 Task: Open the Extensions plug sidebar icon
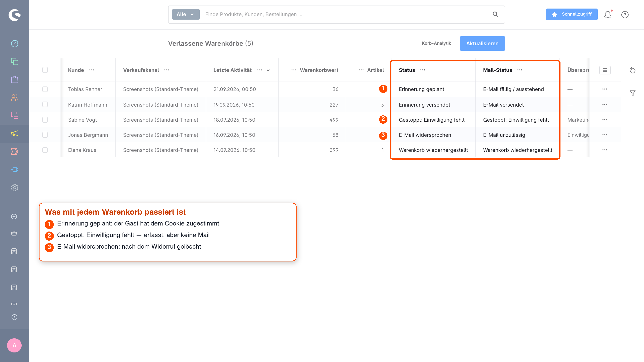[15, 170]
